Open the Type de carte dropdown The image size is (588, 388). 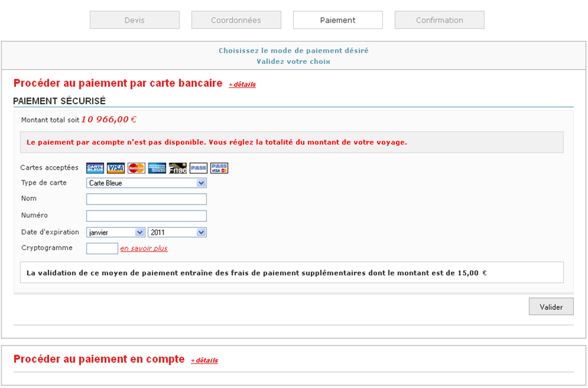(146, 183)
